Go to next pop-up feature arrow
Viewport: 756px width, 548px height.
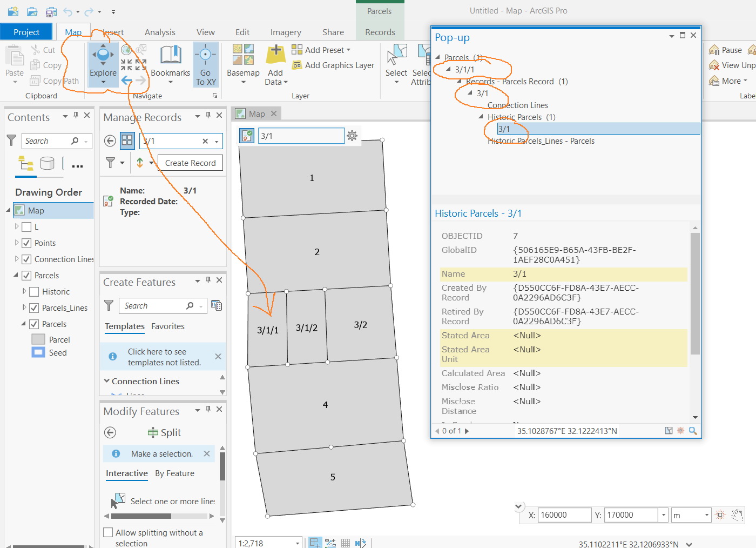tap(467, 431)
